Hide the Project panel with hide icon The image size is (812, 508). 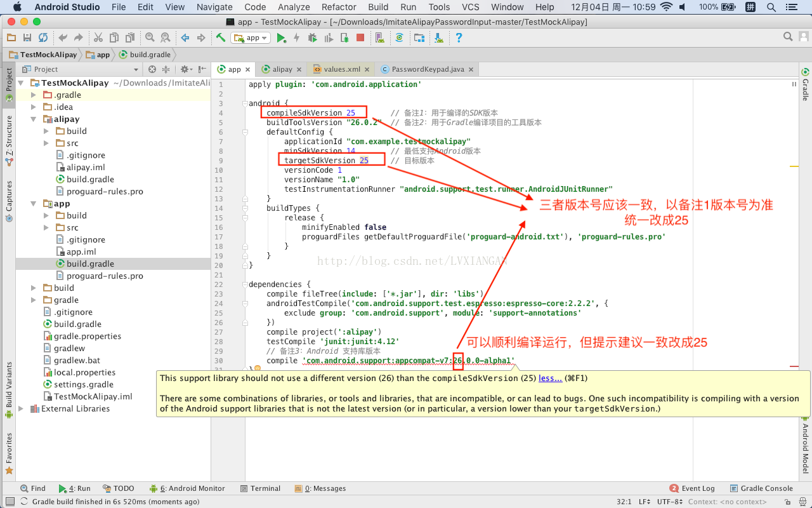coord(202,69)
